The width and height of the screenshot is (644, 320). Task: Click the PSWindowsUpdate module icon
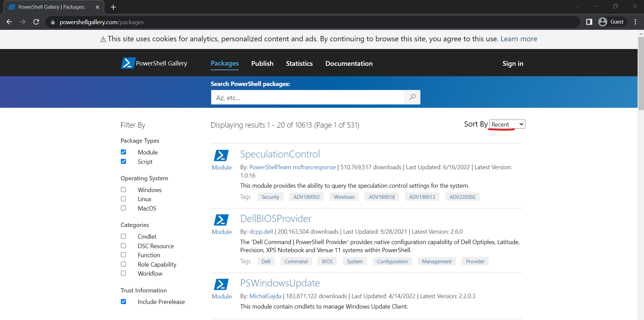tap(221, 284)
